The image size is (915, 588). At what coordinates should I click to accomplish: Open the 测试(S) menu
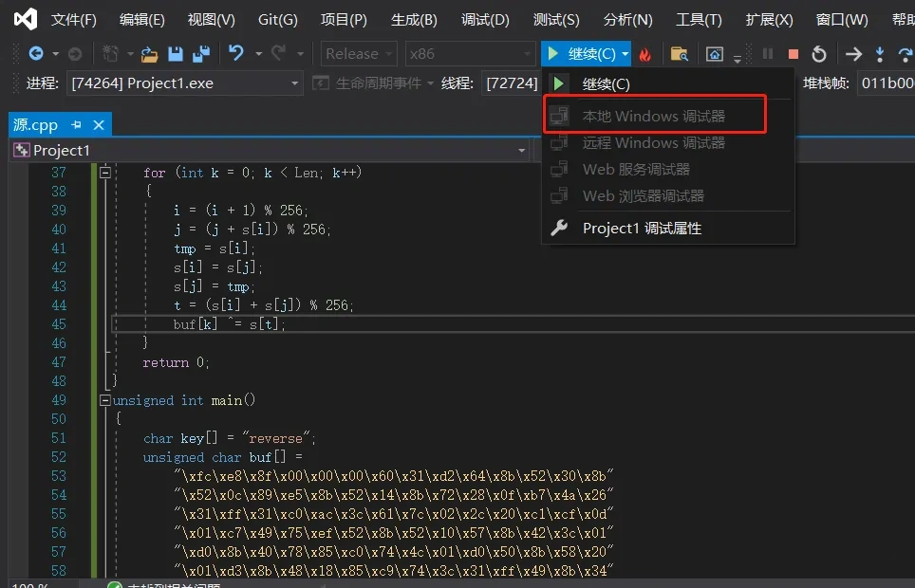click(557, 20)
